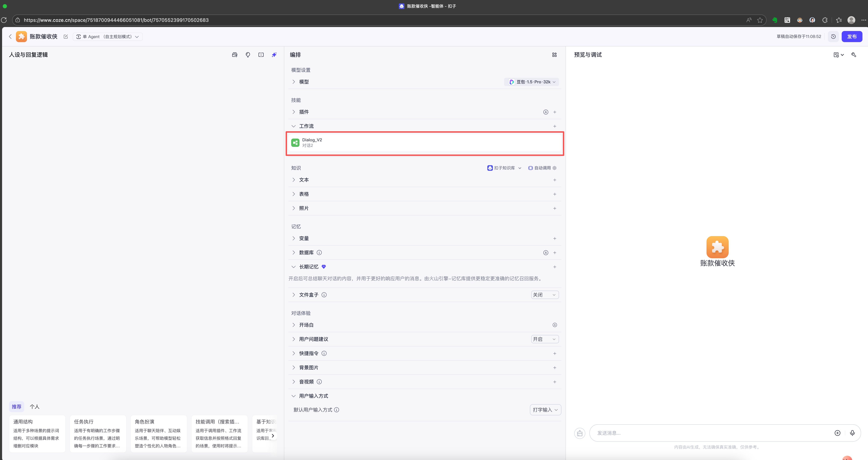868x460 pixels.
Task: Click the debug tool icon in preview panel
Action: point(853,55)
